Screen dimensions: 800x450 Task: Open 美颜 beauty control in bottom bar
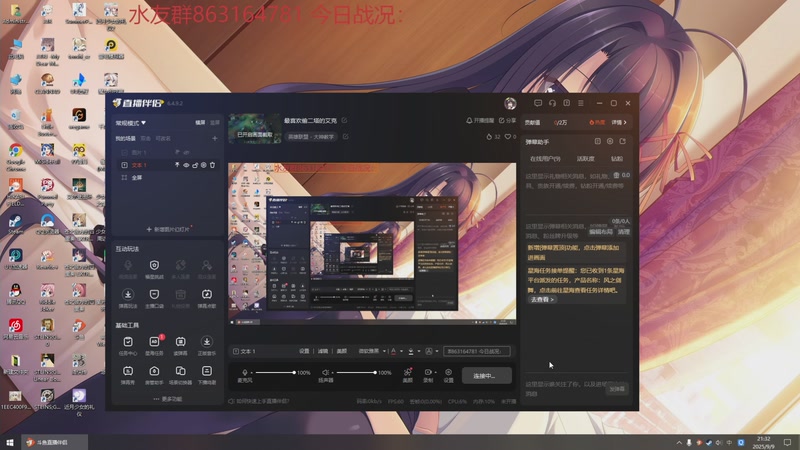[408, 376]
